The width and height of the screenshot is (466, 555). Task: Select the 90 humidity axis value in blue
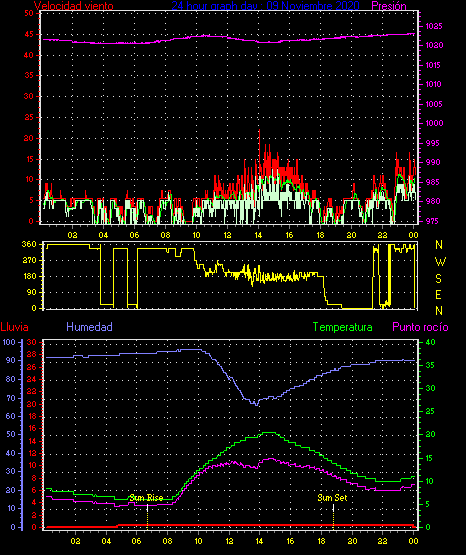pos(11,360)
